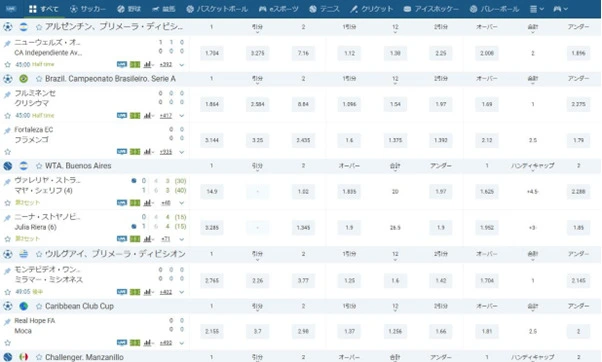602x362 pixels.
Task: Open +392 more markets for ニューウェルズ match
Action: 166,64
